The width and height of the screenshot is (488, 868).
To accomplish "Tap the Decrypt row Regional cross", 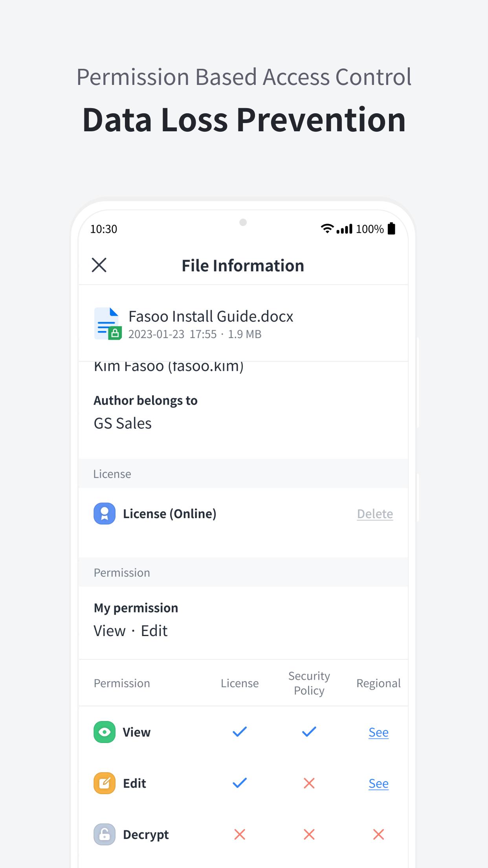I will pyautogui.click(x=378, y=834).
